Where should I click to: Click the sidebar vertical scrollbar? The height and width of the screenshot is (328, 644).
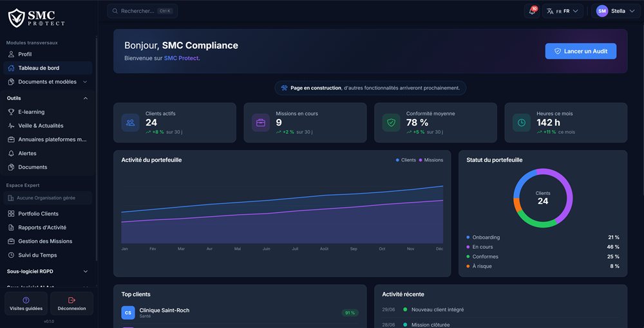(96, 148)
